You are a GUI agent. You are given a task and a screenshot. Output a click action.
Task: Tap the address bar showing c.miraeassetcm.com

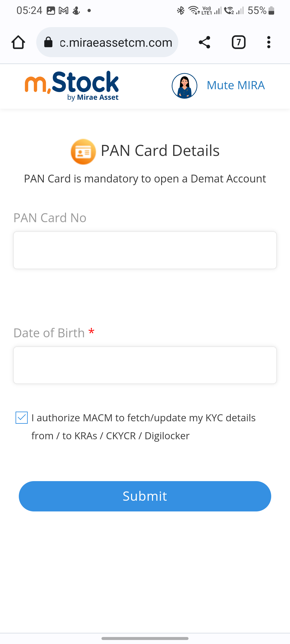pyautogui.click(x=115, y=42)
